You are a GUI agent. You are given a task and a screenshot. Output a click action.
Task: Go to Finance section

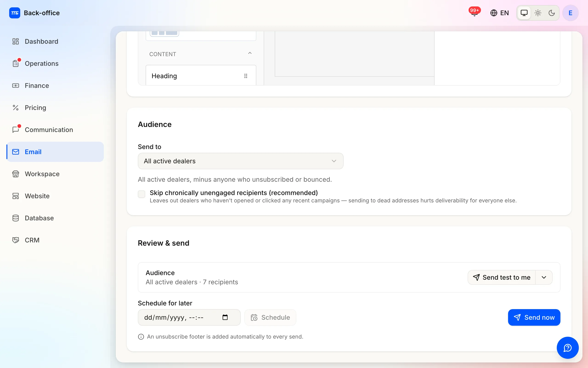[x=55, y=86]
